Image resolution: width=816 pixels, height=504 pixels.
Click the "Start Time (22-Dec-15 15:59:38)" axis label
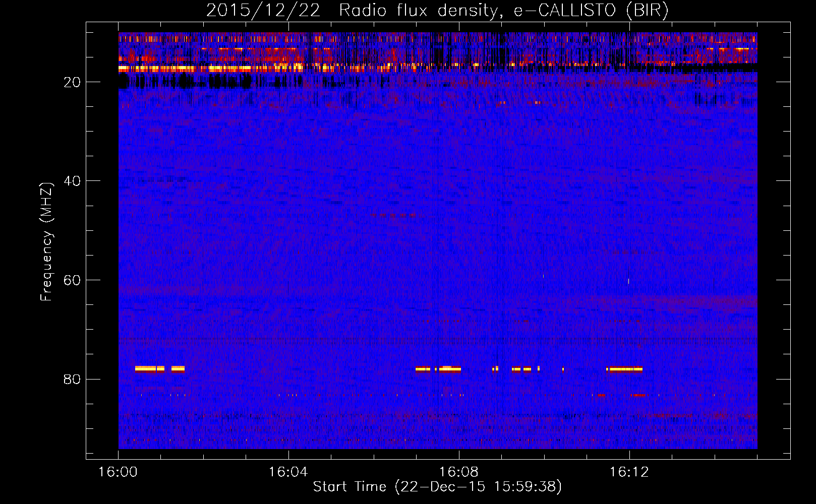437,487
